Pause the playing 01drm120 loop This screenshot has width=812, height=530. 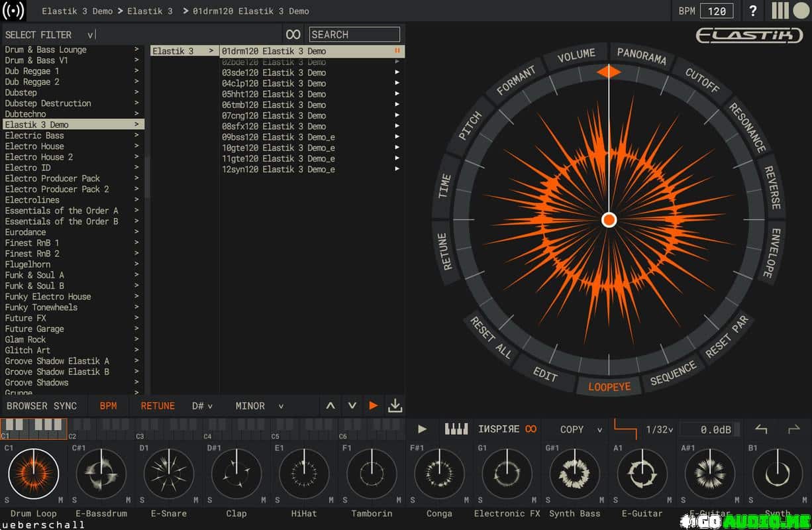tap(397, 51)
